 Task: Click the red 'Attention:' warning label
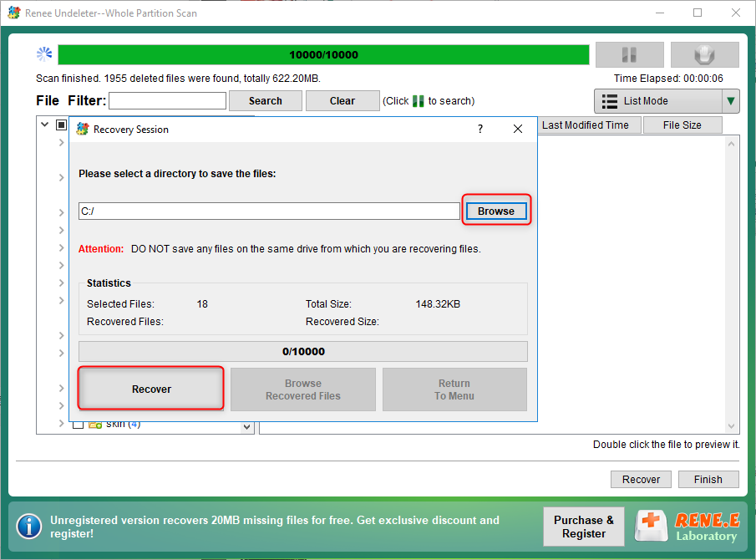coord(101,249)
